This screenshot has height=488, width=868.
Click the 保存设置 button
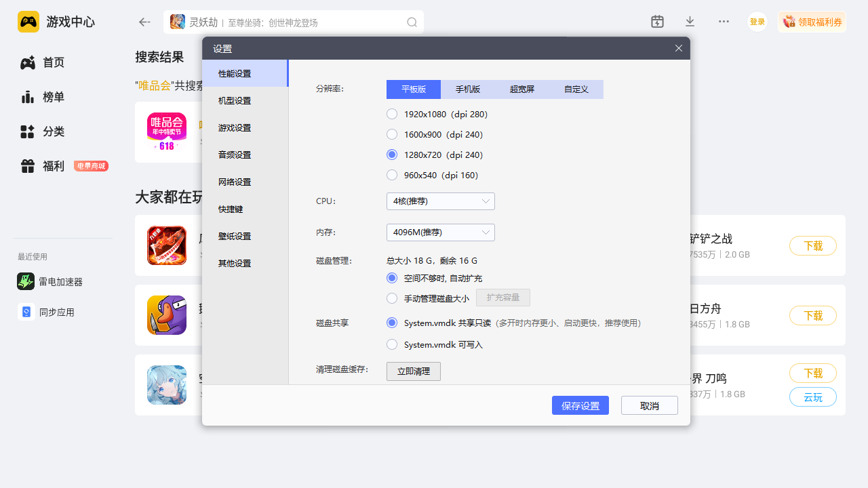580,405
